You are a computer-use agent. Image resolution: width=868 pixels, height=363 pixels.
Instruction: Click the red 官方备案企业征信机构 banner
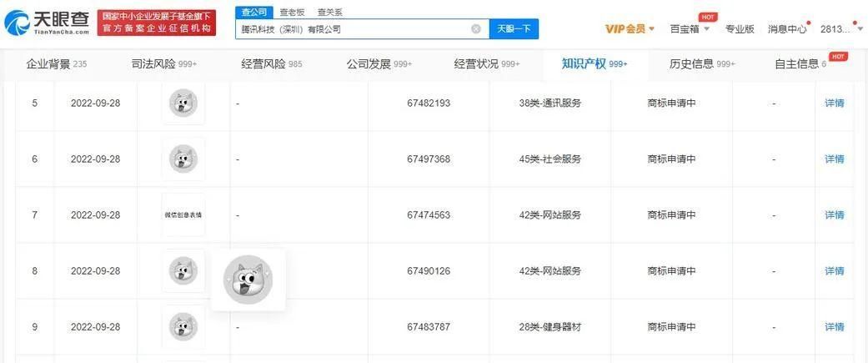click(157, 23)
